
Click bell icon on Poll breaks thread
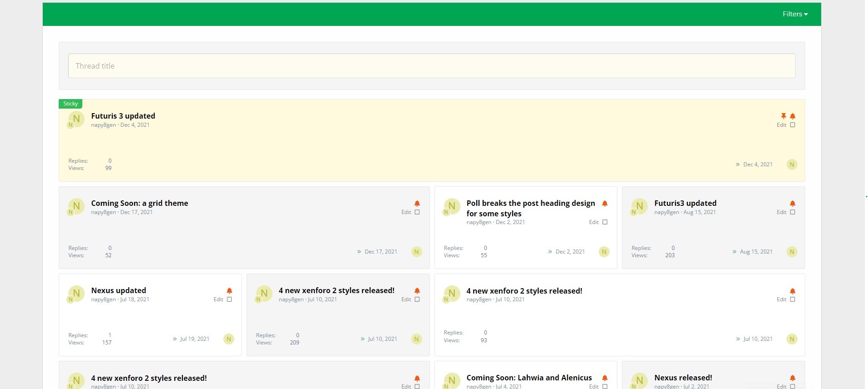pos(605,204)
